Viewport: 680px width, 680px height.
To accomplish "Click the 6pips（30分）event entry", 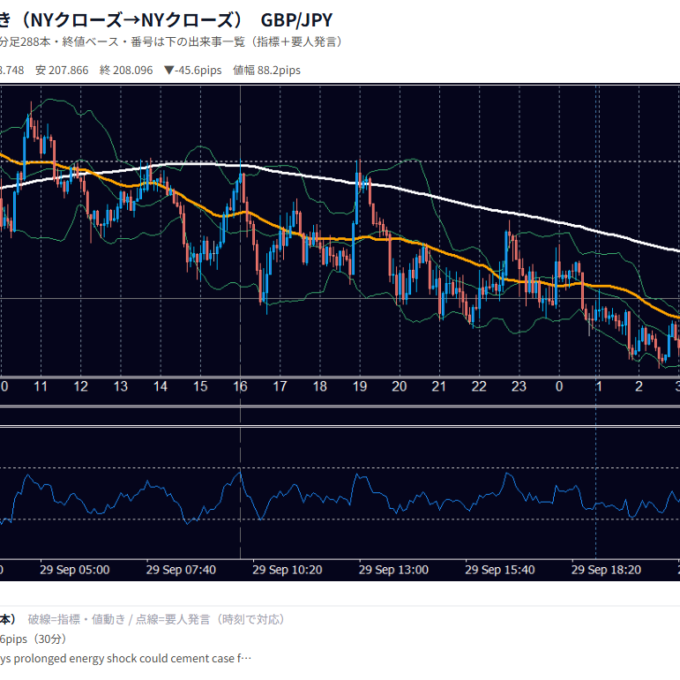I will [33, 639].
